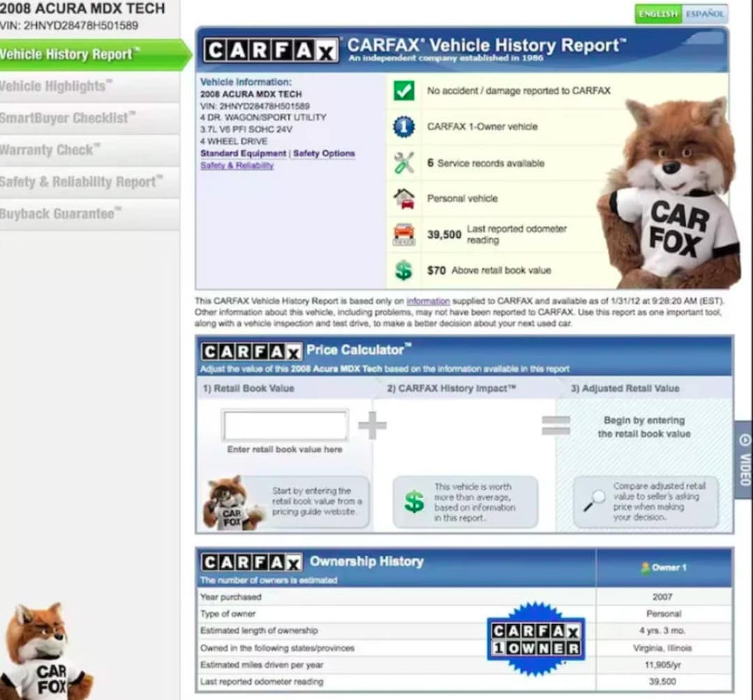The height and width of the screenshot is (700, 753).
Task: Click the CARFAX logo in Price Calculator header
Action: coord(252,352)
